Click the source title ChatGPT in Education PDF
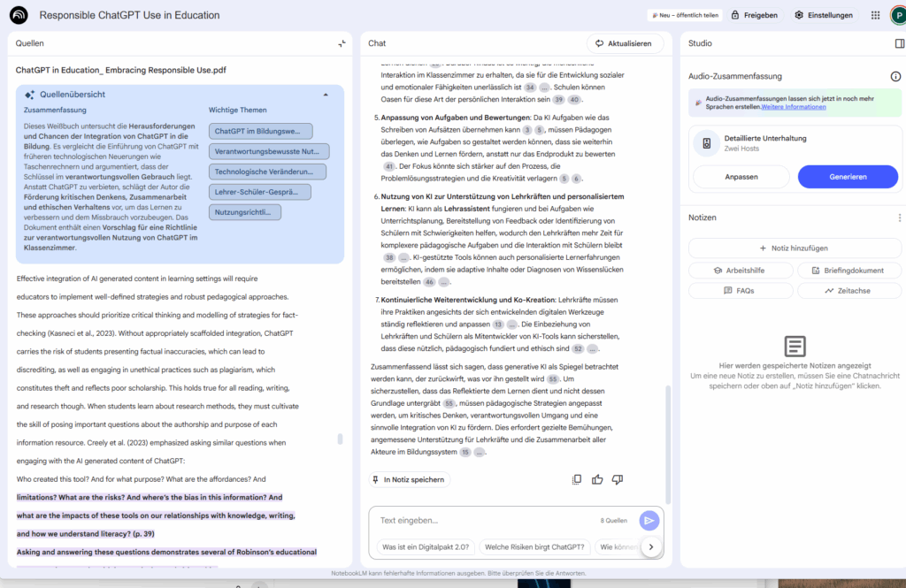This screenshot has width=906, height=588. pos(120,70)
